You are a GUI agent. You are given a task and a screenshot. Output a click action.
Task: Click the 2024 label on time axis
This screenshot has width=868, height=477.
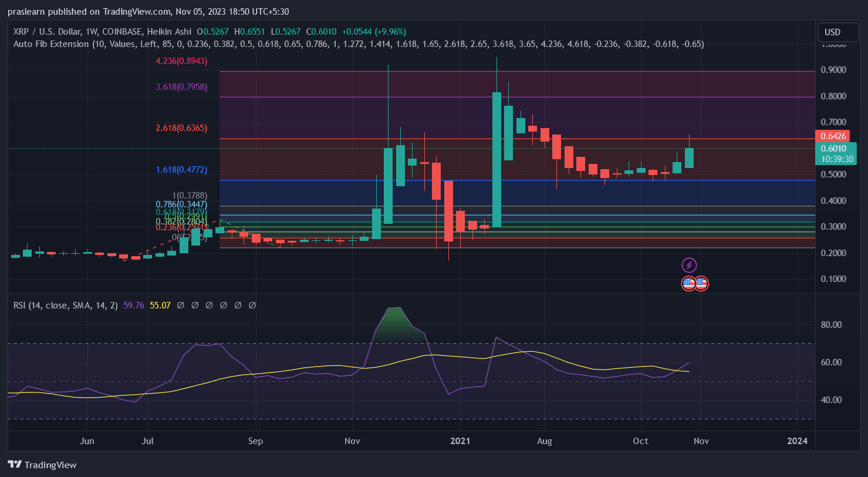[x=798, y=441]
